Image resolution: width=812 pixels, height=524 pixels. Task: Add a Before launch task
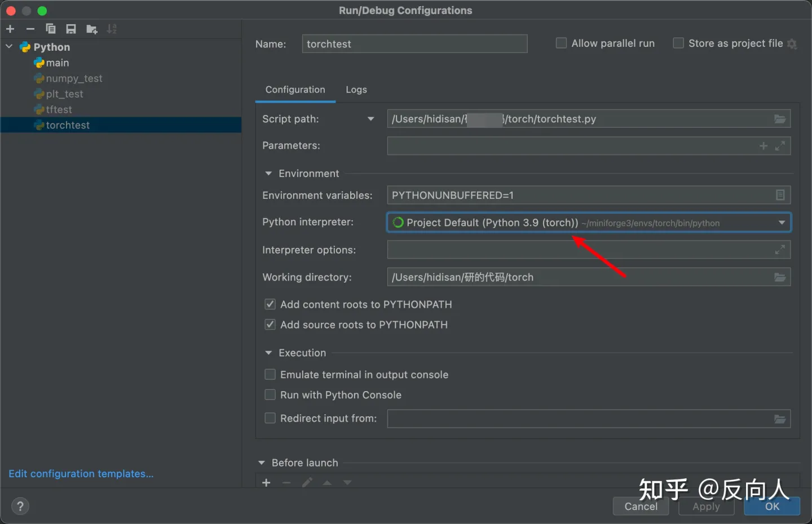266,483
